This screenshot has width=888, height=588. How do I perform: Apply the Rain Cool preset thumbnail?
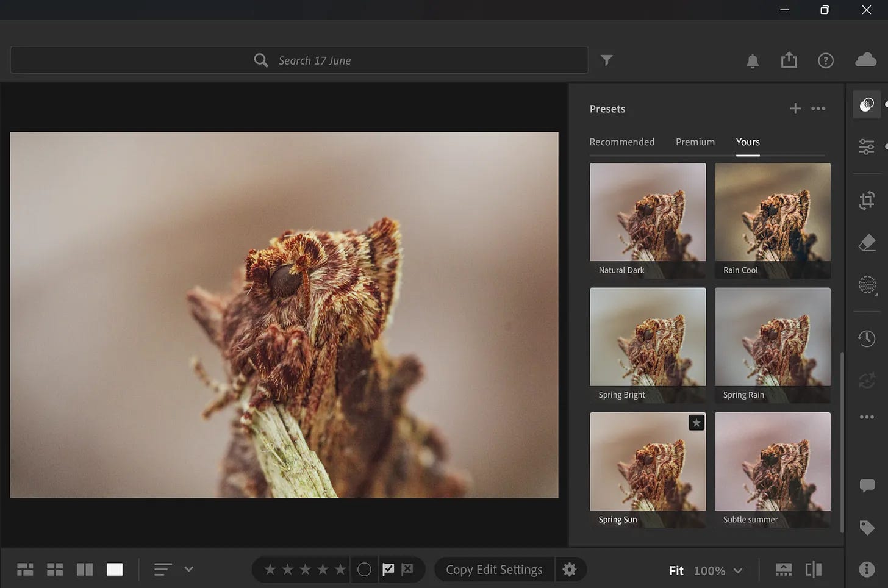pos(772,220)
